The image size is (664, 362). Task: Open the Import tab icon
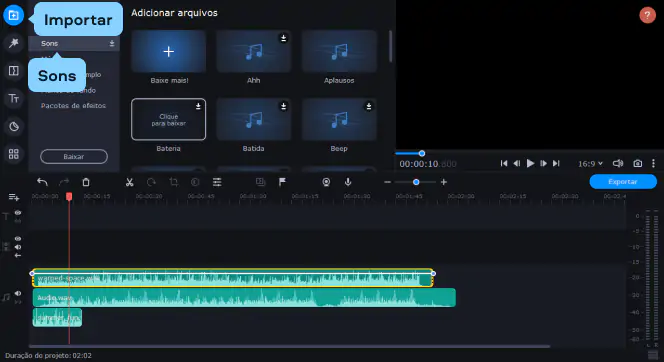point(14,15)
